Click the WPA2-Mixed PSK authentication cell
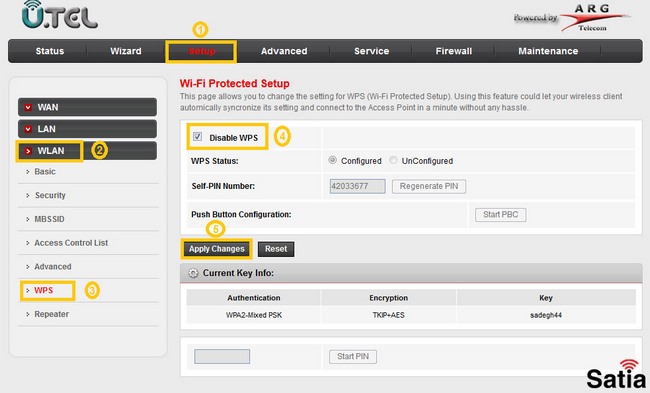Image resolution: width=650 pixels, height=393 pixels. coord(254,315)
